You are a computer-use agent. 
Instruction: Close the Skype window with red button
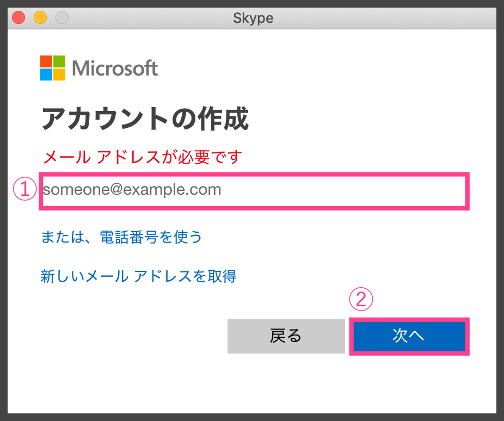19,17
